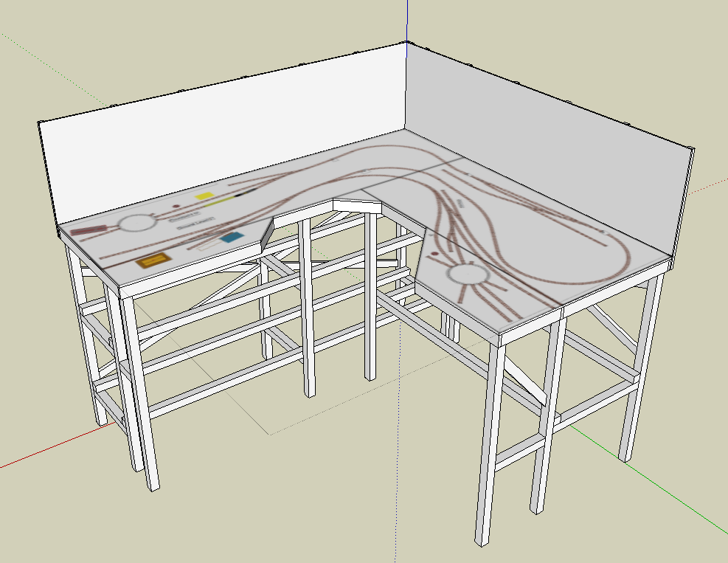Select the right turntable circle
The width and height of the screenshot is (728, 563).
pyautogui.click(x=465, y=275)
